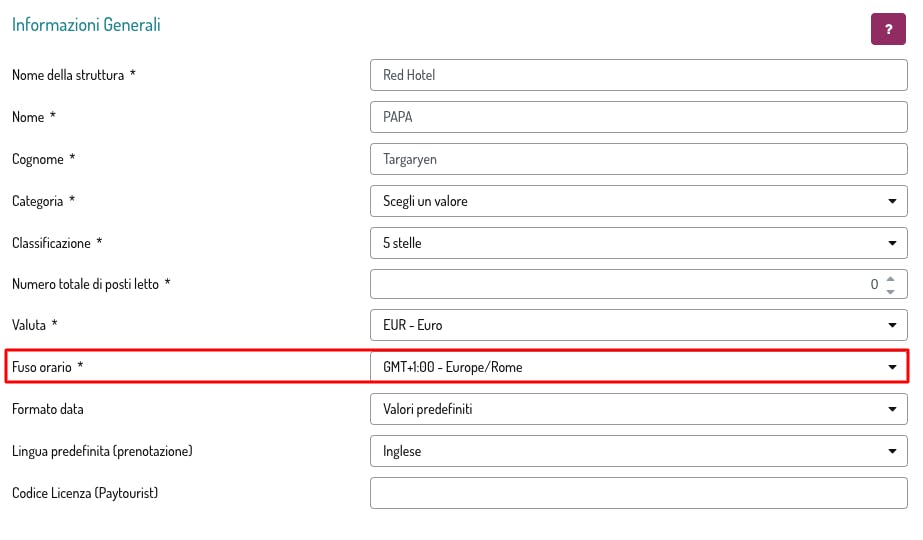Click the Nome input field containing PAPA
The height and width of the screenshot is (540, 923).
[x=638, y=117]
